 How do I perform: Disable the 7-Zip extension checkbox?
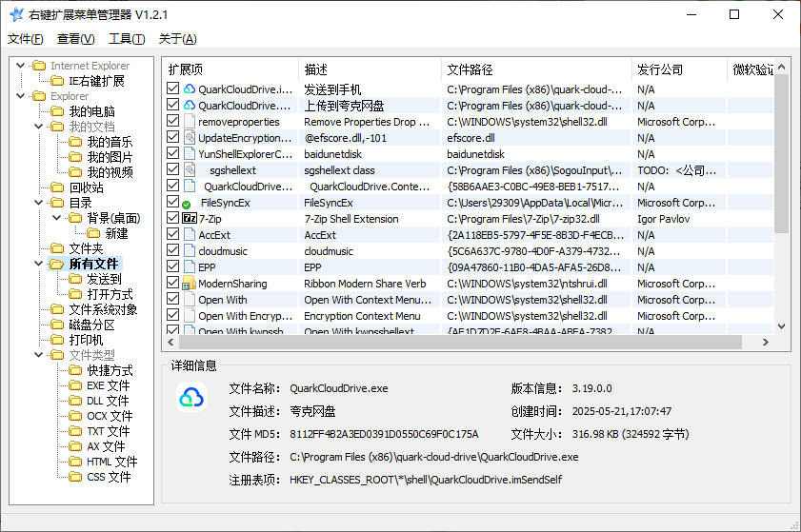pyautogui.click(x=173, y=218)
